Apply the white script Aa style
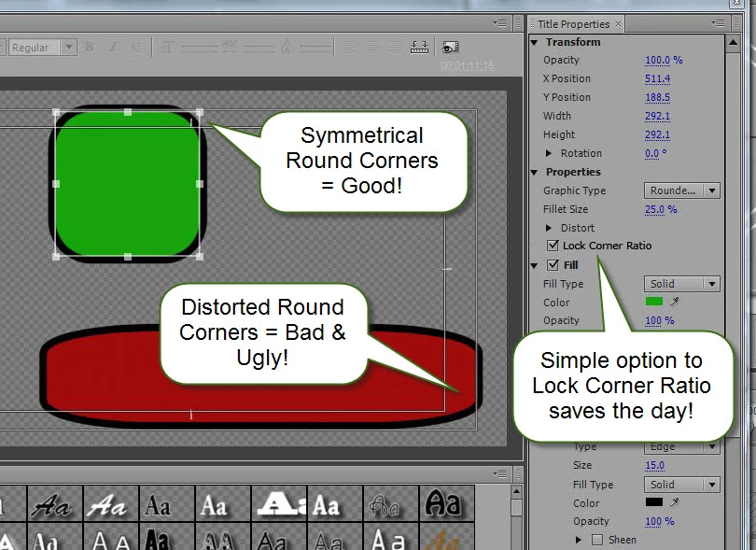Viewport: 756px width, 550px height. pos(111,504)
